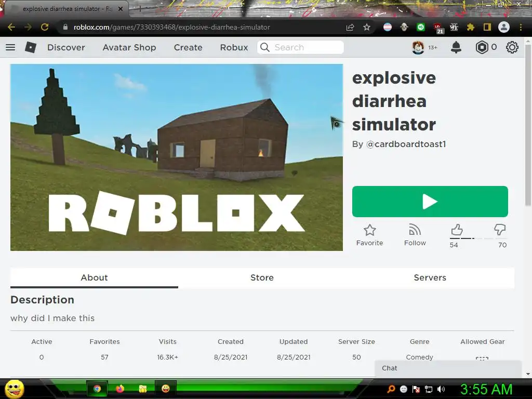
Task: Open a new browser tab
Action: point(140,9)
